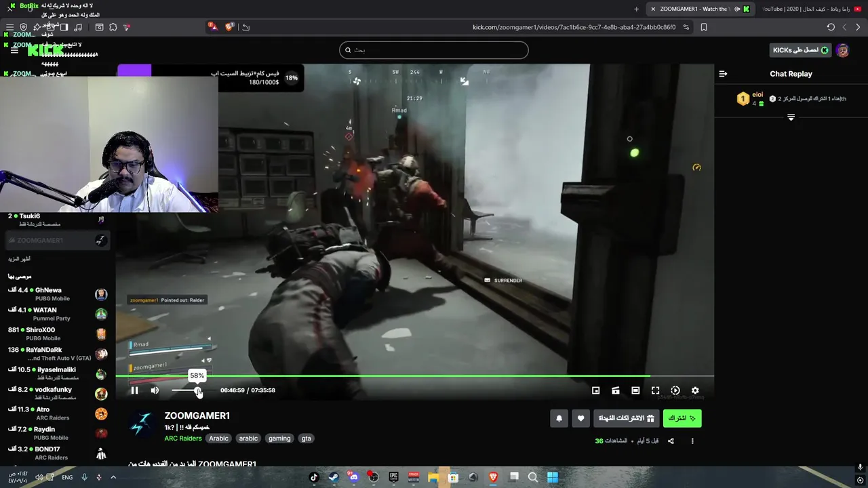Open followed channel Tsuki6
The image size is (868, 488).
tap(58, 220)
